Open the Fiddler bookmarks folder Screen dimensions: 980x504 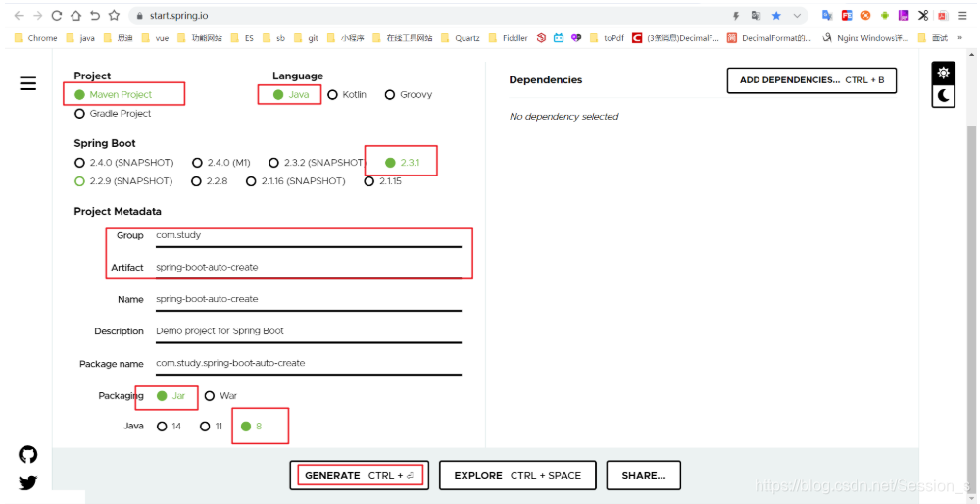(x=508, y=38)
